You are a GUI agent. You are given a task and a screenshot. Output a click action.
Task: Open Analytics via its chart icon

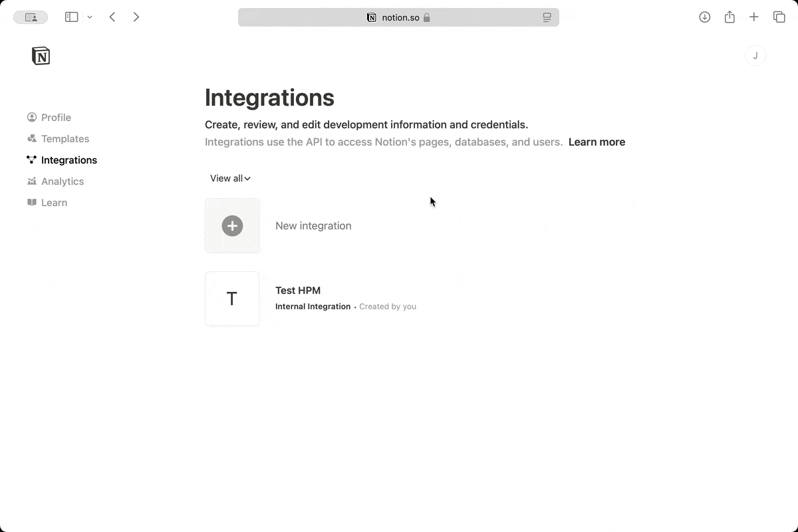31,181
